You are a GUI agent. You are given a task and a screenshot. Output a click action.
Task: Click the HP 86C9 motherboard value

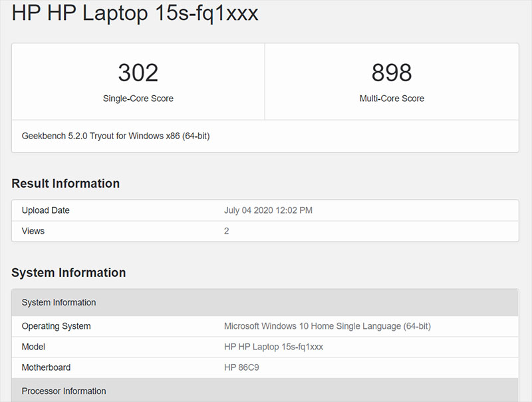coord(240,367)
